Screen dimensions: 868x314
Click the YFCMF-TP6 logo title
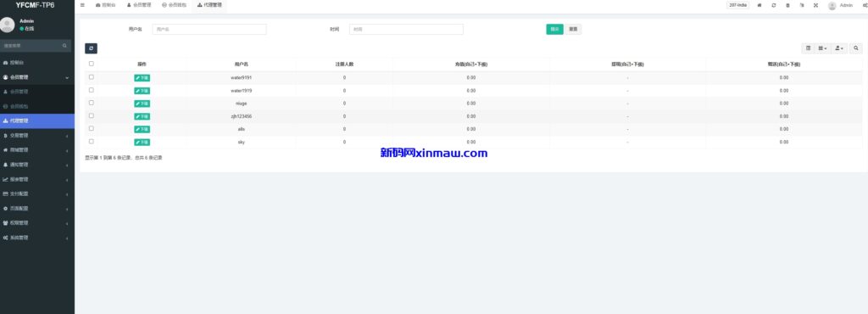(x=36, y=6)
